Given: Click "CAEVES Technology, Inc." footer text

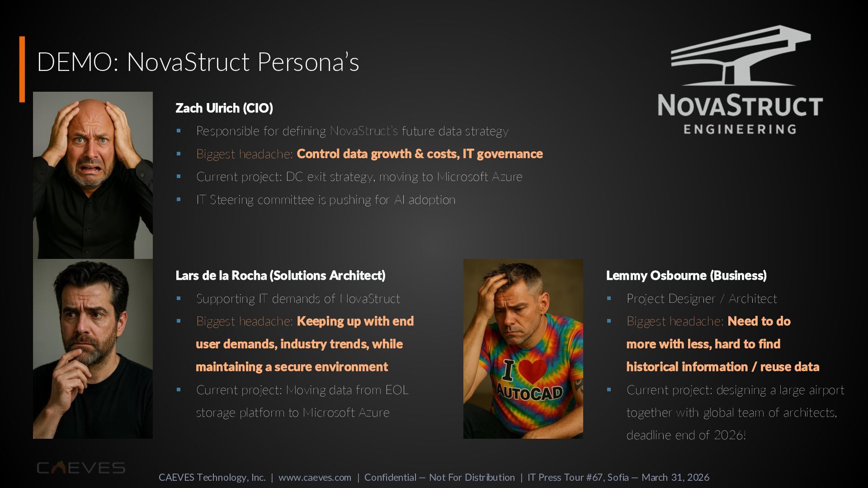Looking at the screenshot, I should (x=212, y=478).
